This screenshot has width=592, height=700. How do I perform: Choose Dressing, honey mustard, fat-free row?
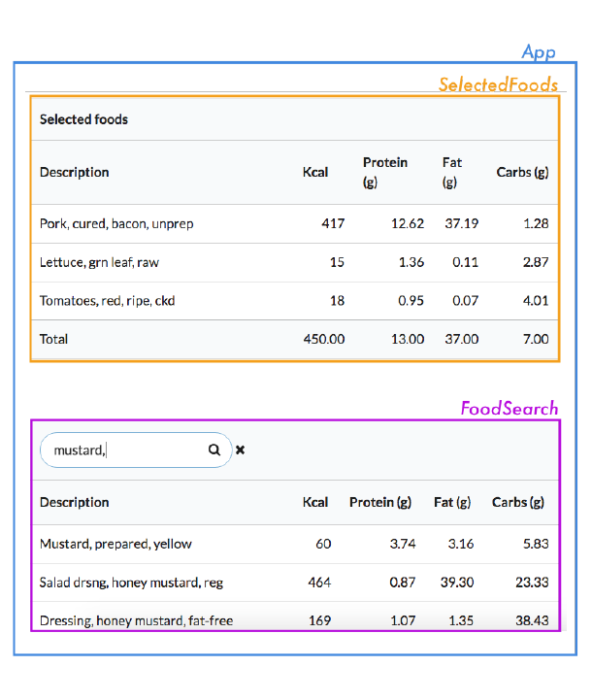tap(136, 620)
